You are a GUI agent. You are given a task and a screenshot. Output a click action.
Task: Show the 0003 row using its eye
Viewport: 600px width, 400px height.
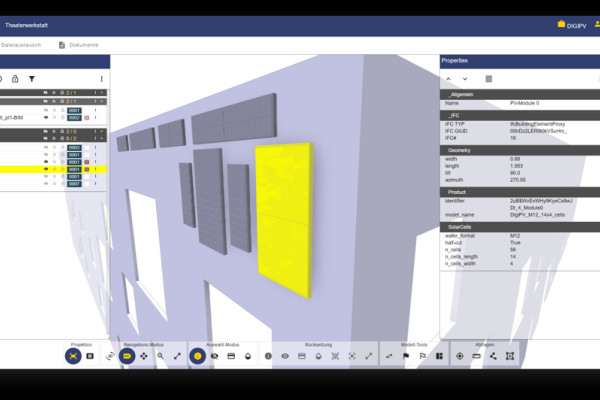tap(46, 147)
